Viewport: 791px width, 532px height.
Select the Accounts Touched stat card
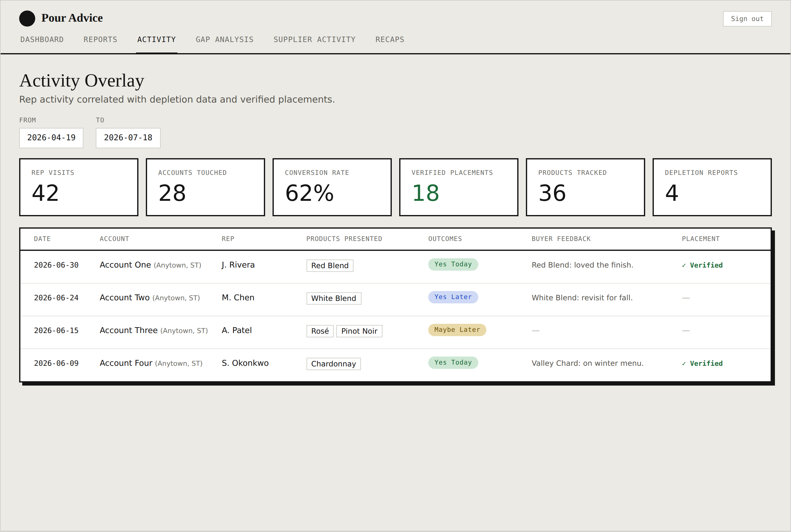[205, 187]
